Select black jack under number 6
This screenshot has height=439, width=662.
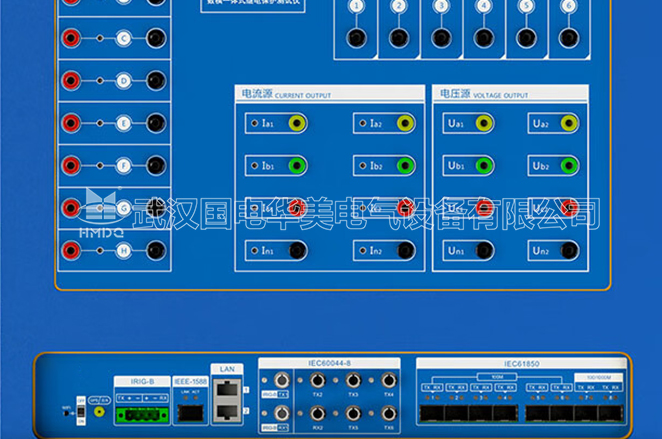pyautogui.click(x=569, y=38)
